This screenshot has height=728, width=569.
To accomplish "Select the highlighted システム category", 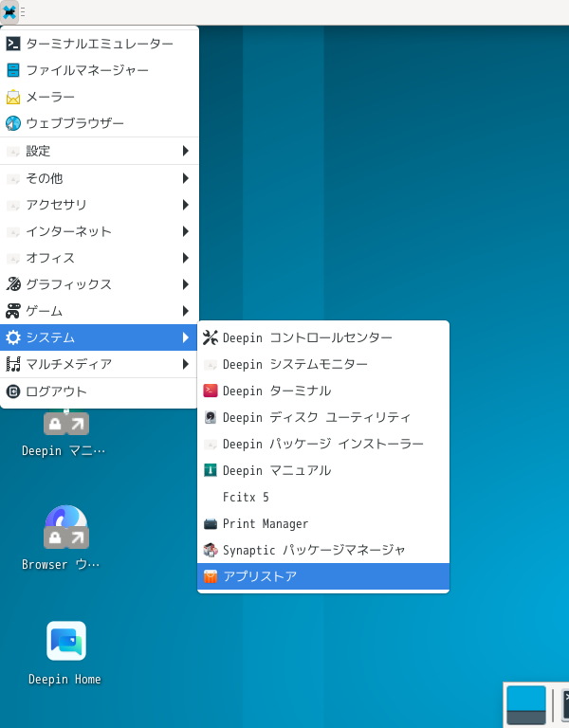I will click(x=100, y=337).
